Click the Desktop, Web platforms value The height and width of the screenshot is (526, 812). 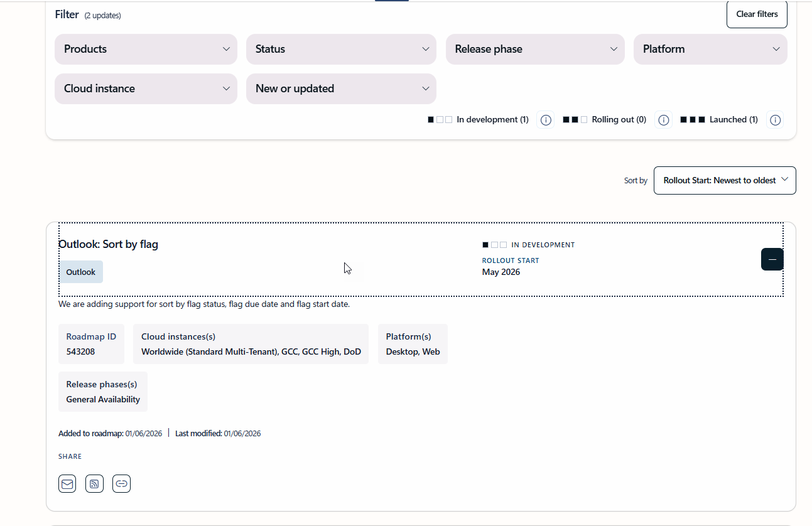[413, 352]
